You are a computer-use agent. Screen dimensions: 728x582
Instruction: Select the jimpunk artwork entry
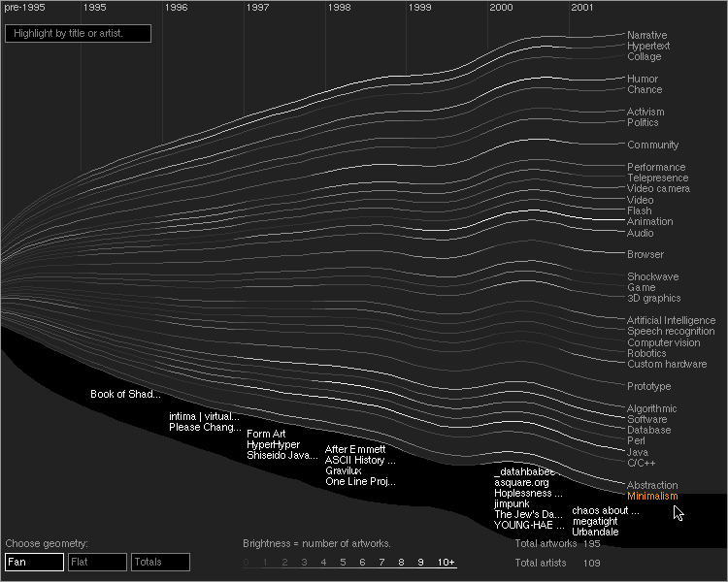(511, 503)
